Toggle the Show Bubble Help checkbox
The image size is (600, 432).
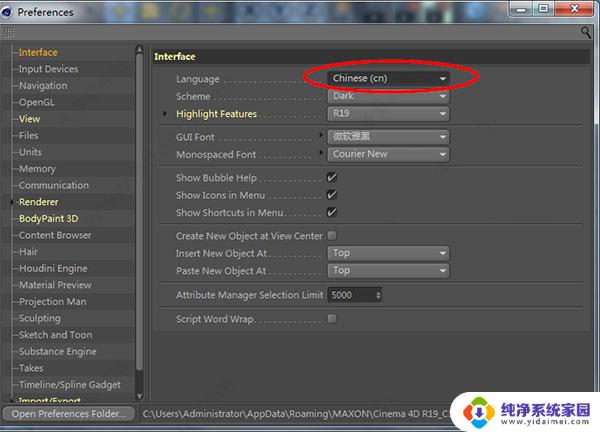click(332, 178)
